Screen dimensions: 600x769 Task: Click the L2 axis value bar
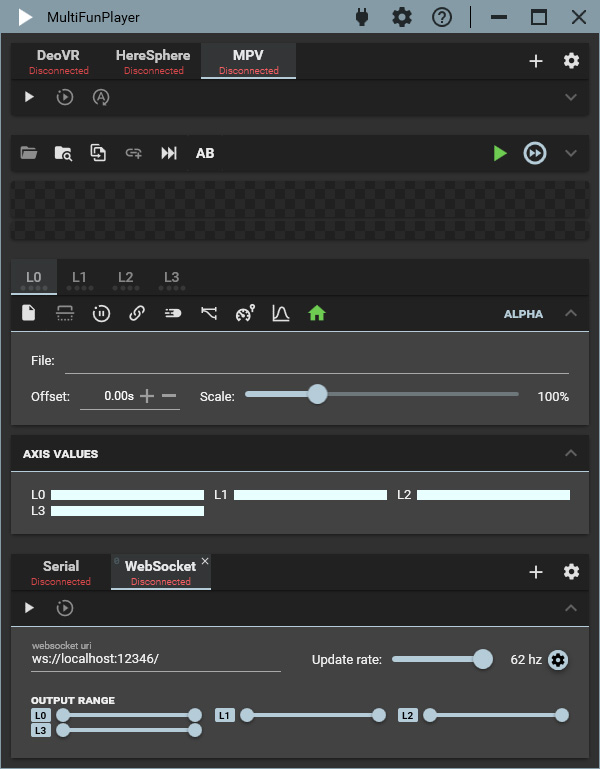click(x=494, y=495)
